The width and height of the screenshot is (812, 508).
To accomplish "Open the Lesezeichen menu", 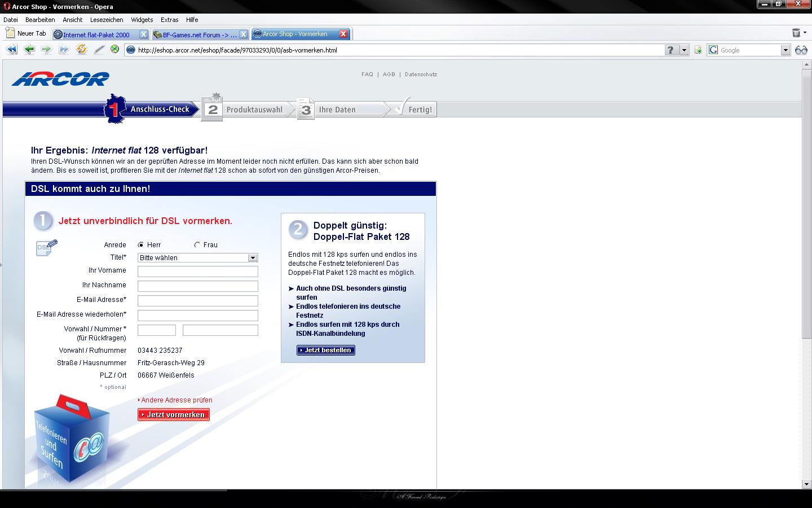I will point(107,20).
